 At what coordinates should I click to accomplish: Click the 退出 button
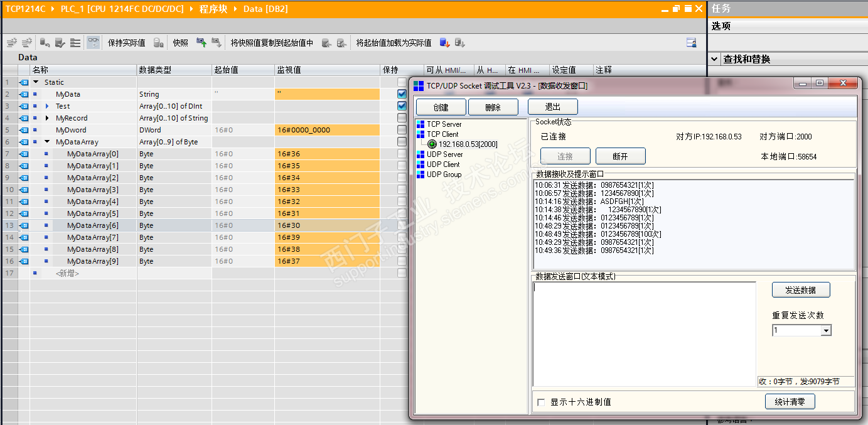pyautogui.click(x=553, y=107)
